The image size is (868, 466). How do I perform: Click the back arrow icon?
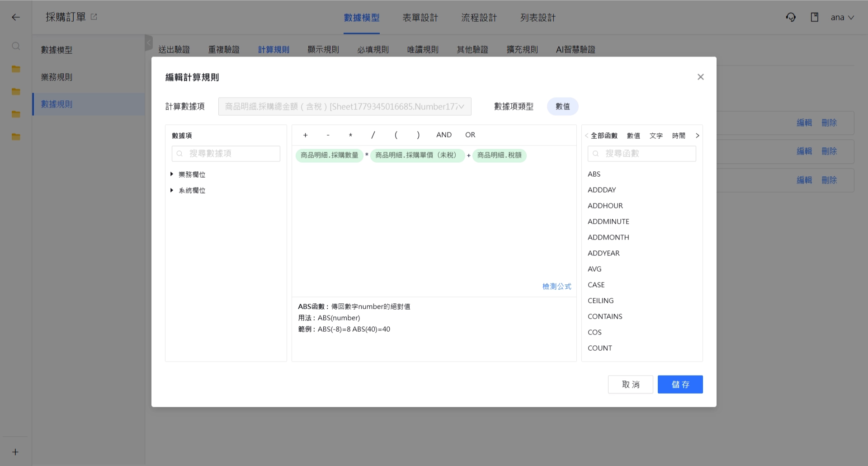16,17
